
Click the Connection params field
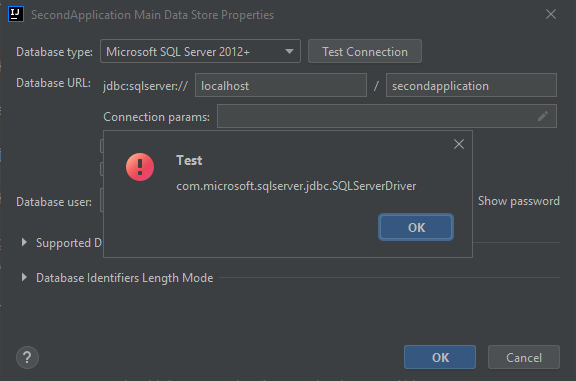[387, 116]
